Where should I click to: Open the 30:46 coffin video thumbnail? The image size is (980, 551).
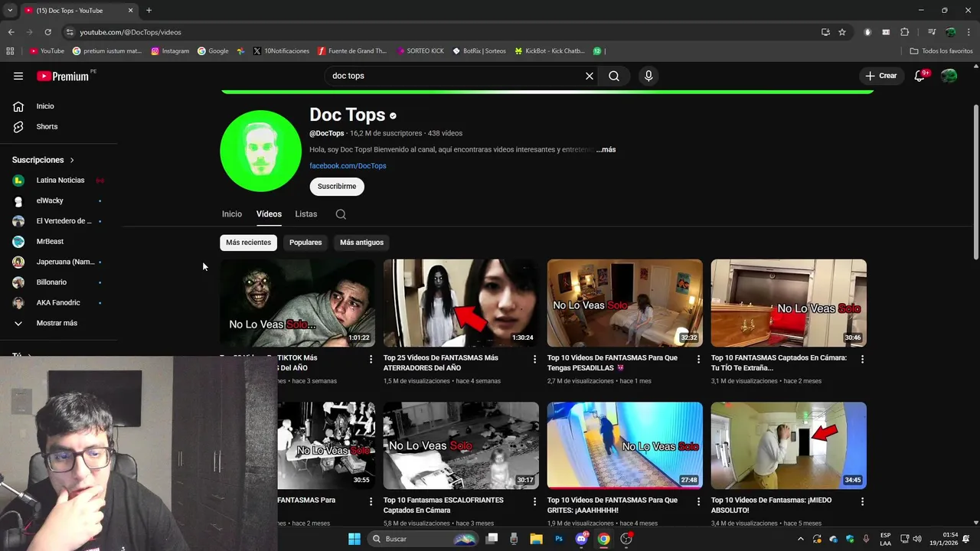(x=789, y=303)
